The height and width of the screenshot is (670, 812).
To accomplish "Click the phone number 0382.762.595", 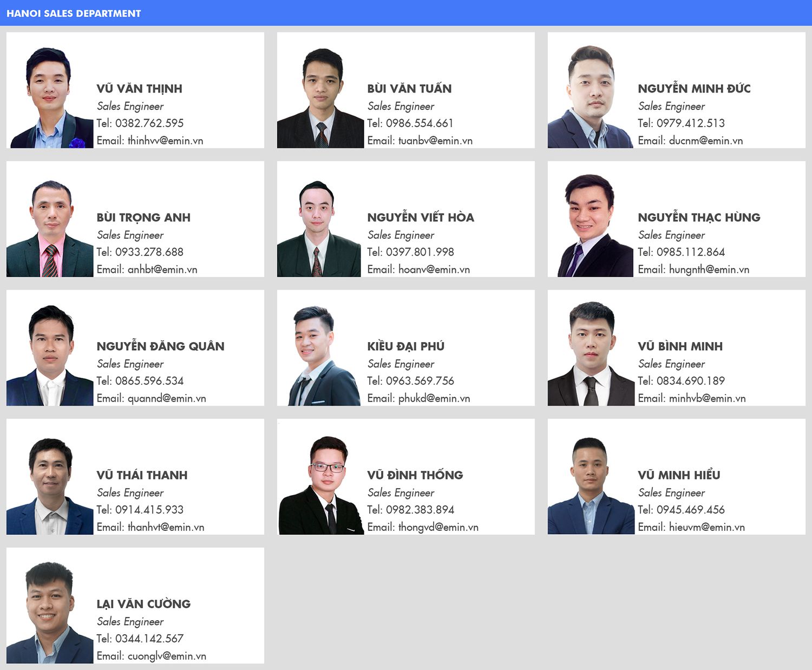I will point(149,123).
